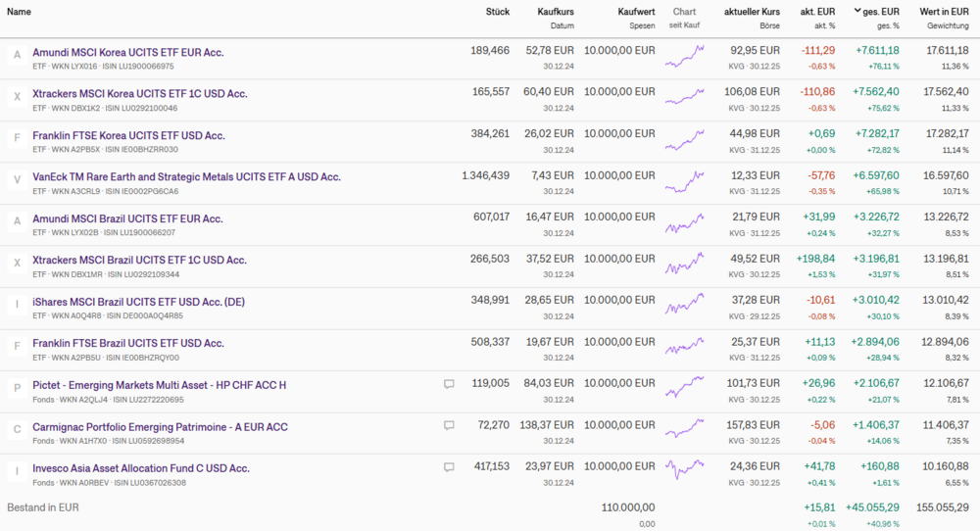980x531 pixels.
Task: View Amundi MSCI Korea sparkline chart
Action: point(684,57)
